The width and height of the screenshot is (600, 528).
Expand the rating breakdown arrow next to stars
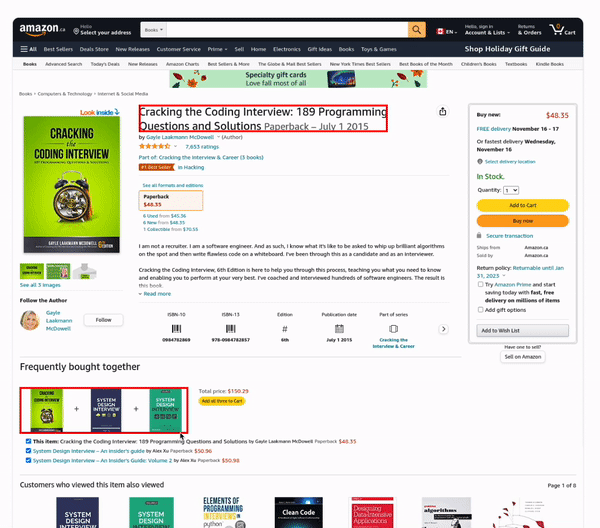(176, 147)
